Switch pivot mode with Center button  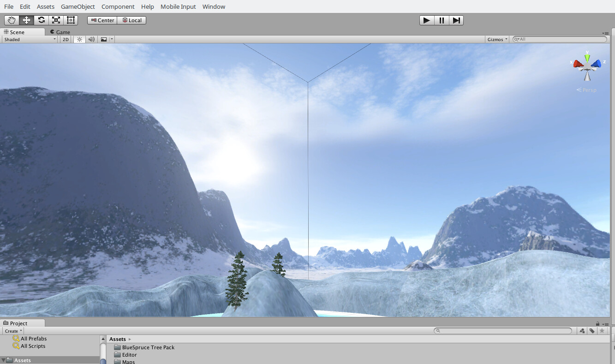102,20
